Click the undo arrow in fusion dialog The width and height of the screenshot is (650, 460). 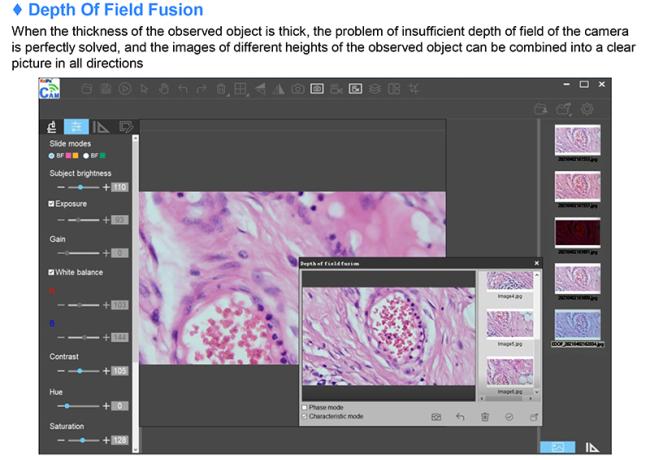click(x=460, y=416)
